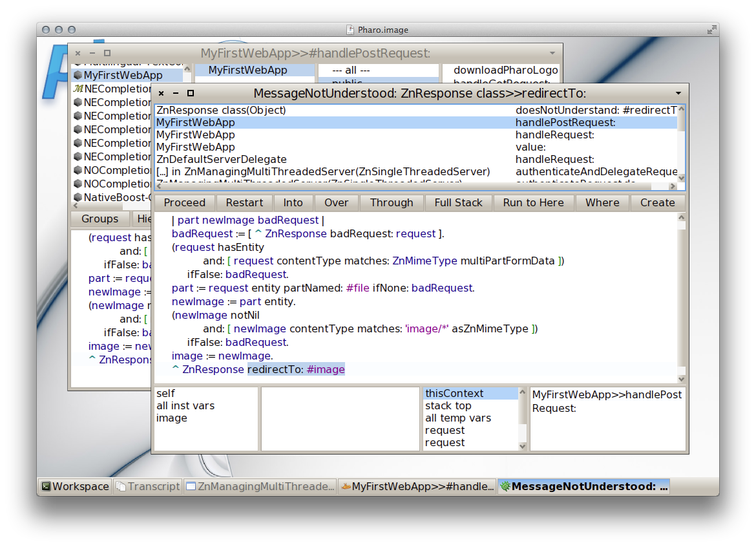This screenshot has width=756, height=547.
Task: Switch to the ZnManagingMultiThreade... taskbar item
Action: point(260,486)
